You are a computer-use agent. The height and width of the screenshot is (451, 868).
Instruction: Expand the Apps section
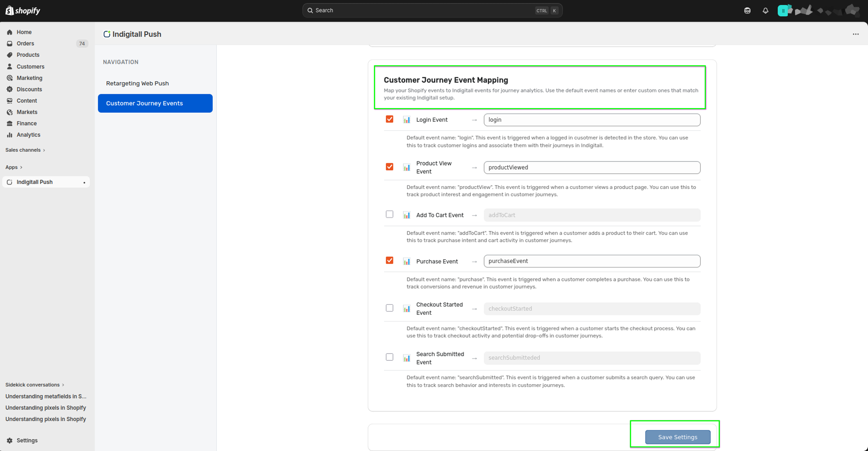coord(14,167)
